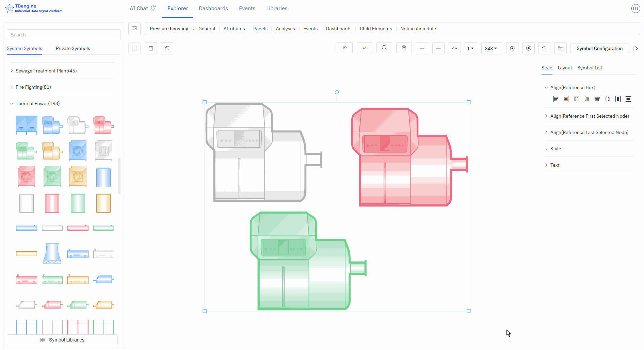The height and width of the screenshot is (350, 644).
Task: Expand the Fire Fighting symbol category
Action: click(x=33, y=87)
